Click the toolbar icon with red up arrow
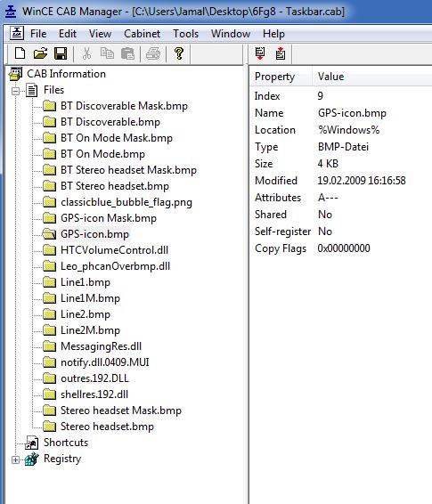The width and height of the screenshot is (432, 504). (x=281, y=53)
